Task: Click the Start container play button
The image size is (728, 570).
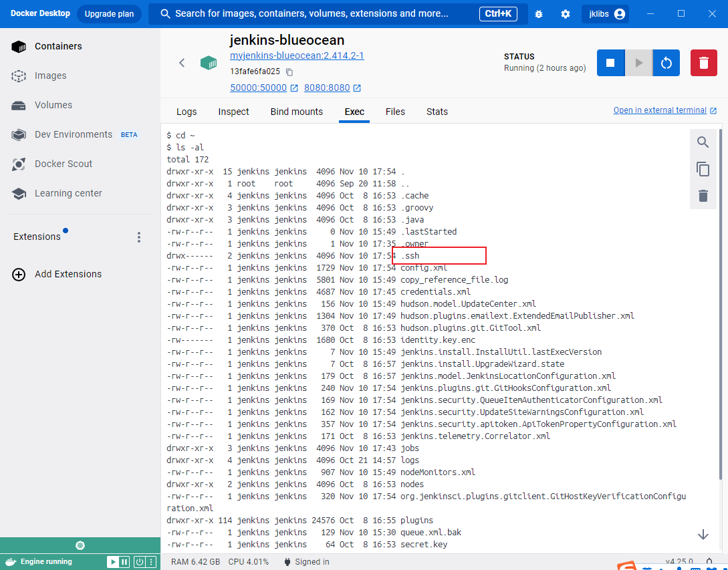Action: tap(639, 63)
